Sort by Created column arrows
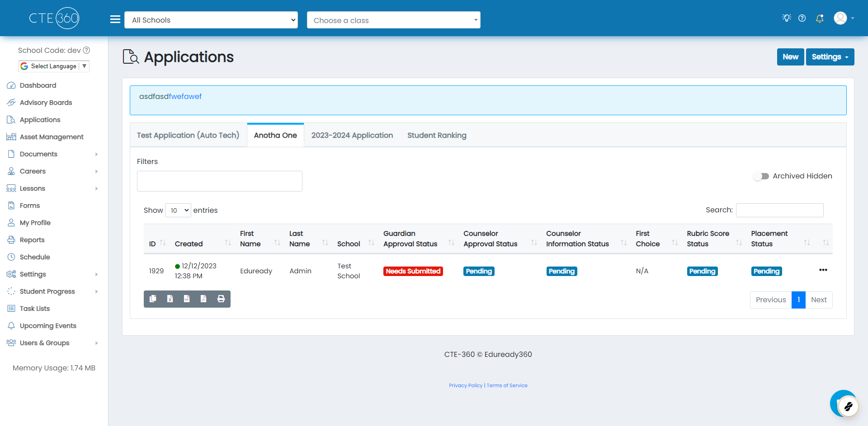Viewport: 868px width, 426px height. pos(228,243)
